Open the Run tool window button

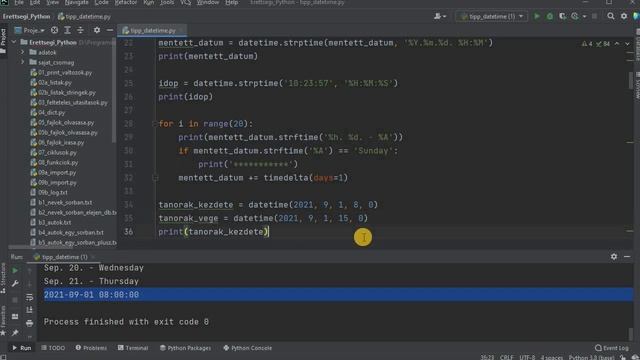coord(22,348)
